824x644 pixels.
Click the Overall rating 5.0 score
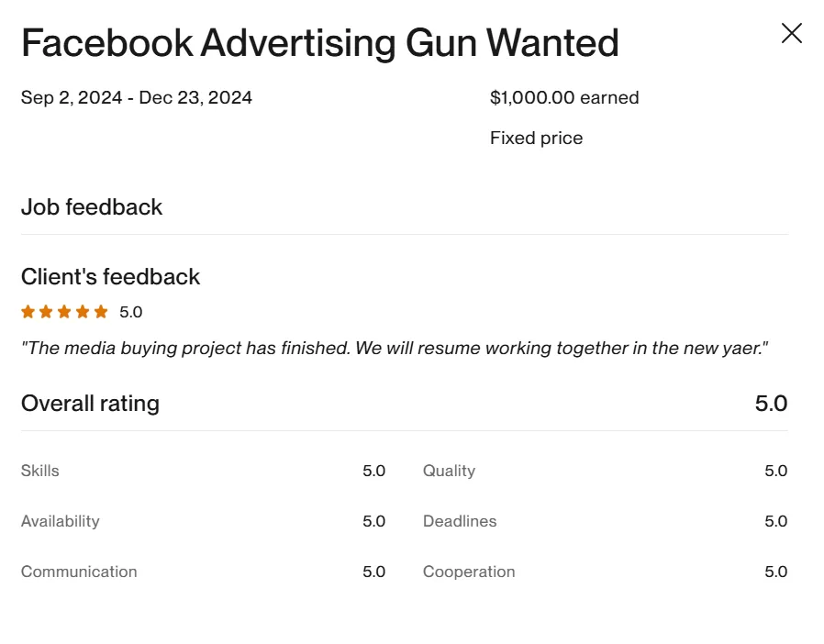(x=771, y=404)
